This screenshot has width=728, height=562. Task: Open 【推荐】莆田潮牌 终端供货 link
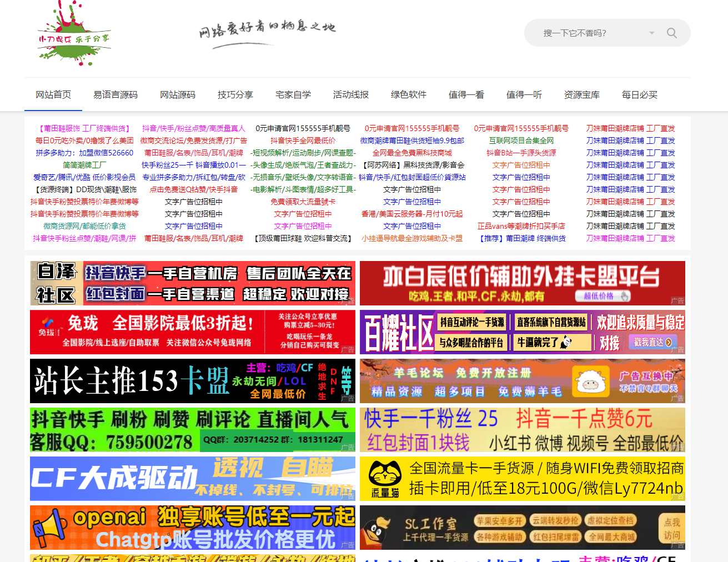coord(521,238)
